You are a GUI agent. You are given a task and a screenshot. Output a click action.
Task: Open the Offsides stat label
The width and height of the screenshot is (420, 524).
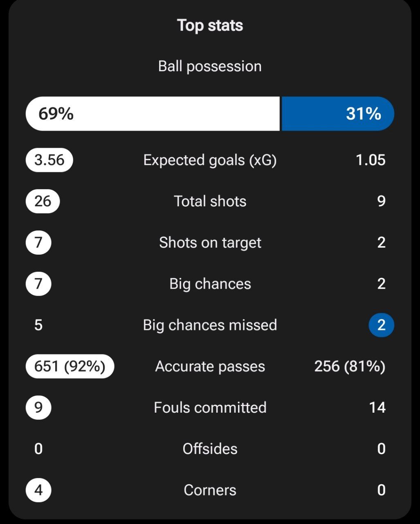coord(210,449)
